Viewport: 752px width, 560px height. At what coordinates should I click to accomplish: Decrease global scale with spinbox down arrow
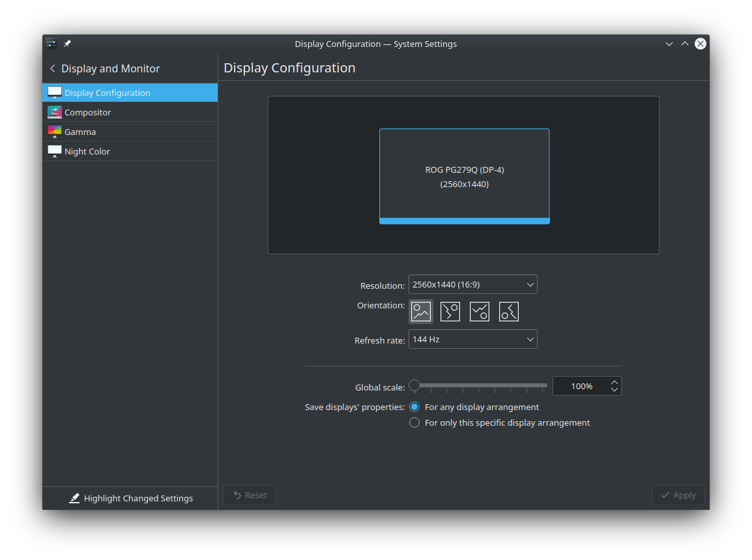(x=615, y=390)
